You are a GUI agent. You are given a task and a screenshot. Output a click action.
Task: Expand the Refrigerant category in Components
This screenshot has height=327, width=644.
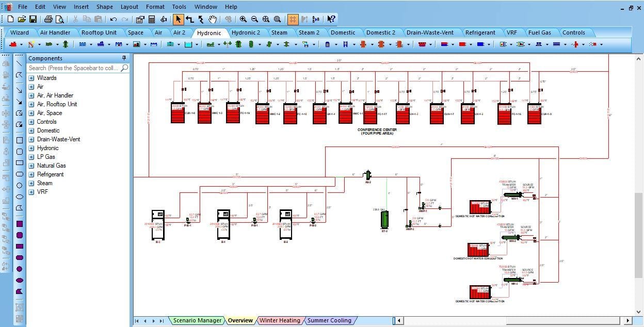coord(31,174)
